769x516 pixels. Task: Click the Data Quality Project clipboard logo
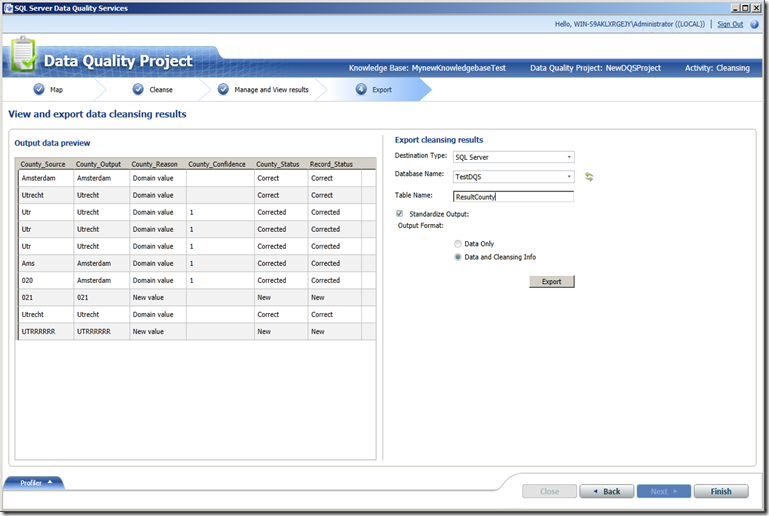pos(24,58)
